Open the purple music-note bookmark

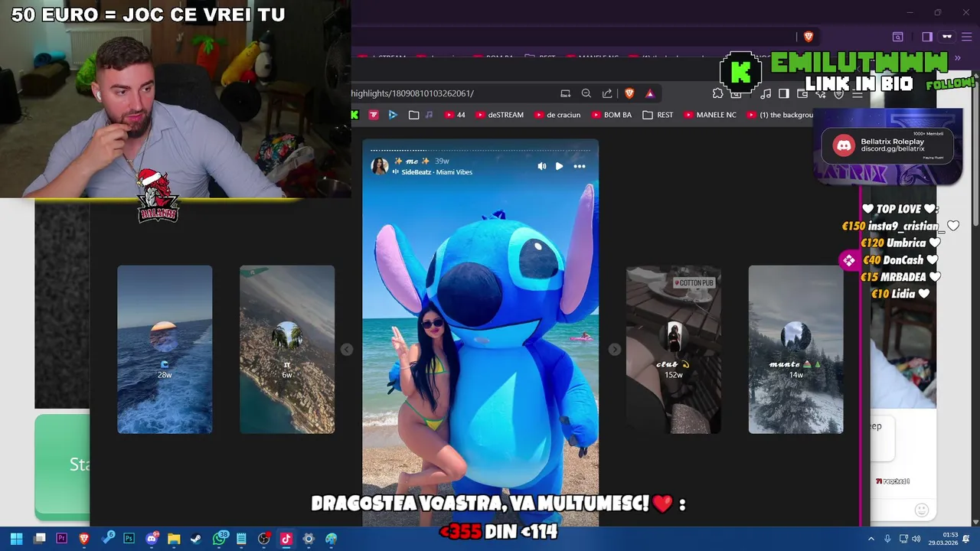[x=429, y=115]
